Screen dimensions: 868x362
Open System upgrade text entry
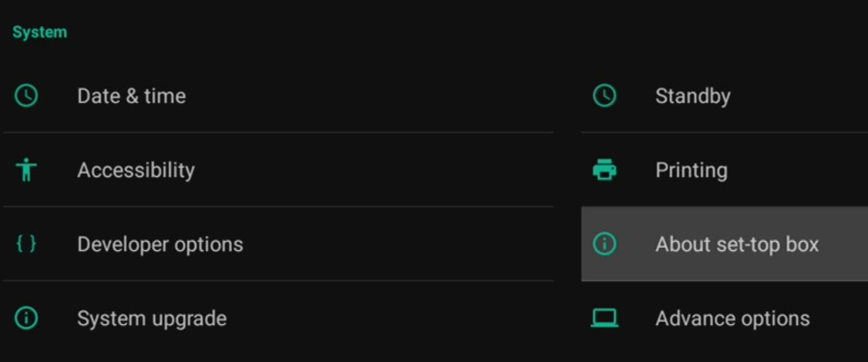click(x=152, y=319)
